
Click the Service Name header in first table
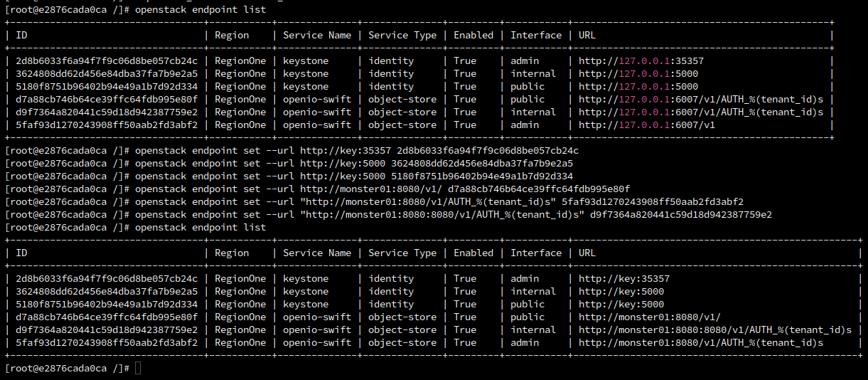pyautogui.click(x=317, y=35)
